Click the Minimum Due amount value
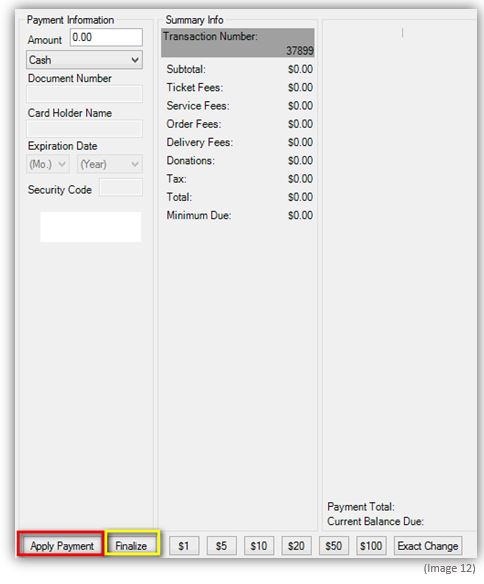The image size is (484, 584). click(x=300, y=215)
